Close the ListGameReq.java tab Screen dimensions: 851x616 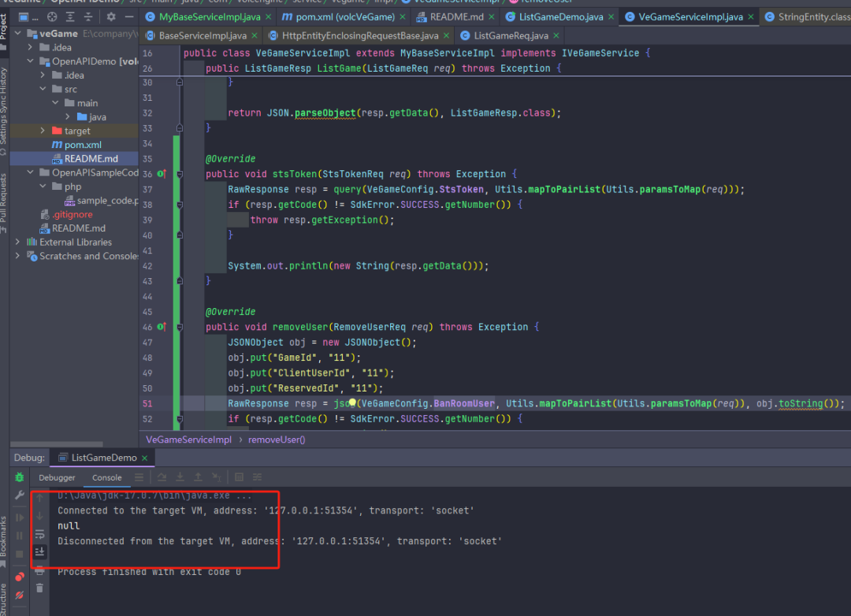[556, 35]
